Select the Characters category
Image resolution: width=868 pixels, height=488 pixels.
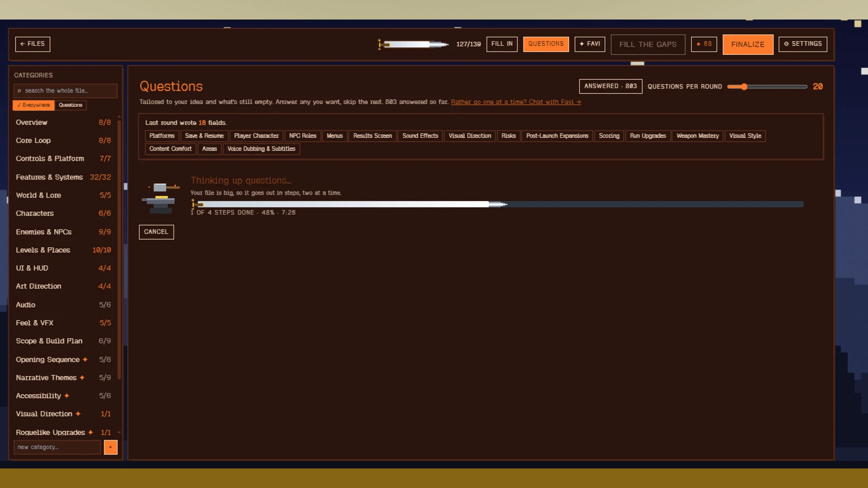63,214
